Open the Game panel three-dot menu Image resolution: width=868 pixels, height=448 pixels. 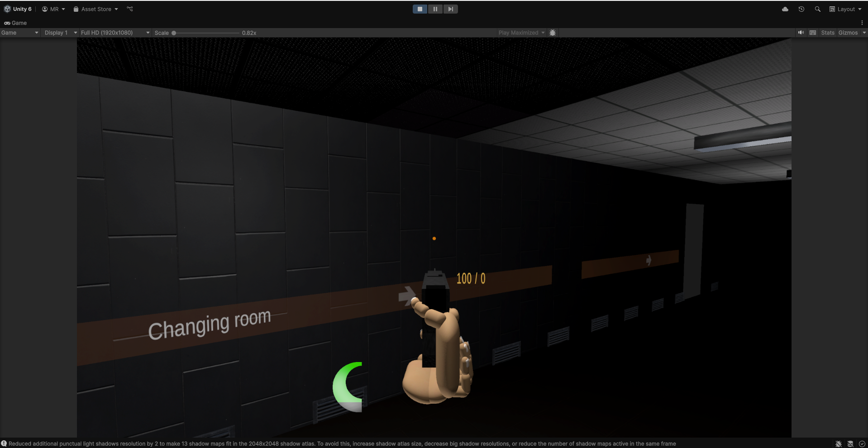click(862, 23)
